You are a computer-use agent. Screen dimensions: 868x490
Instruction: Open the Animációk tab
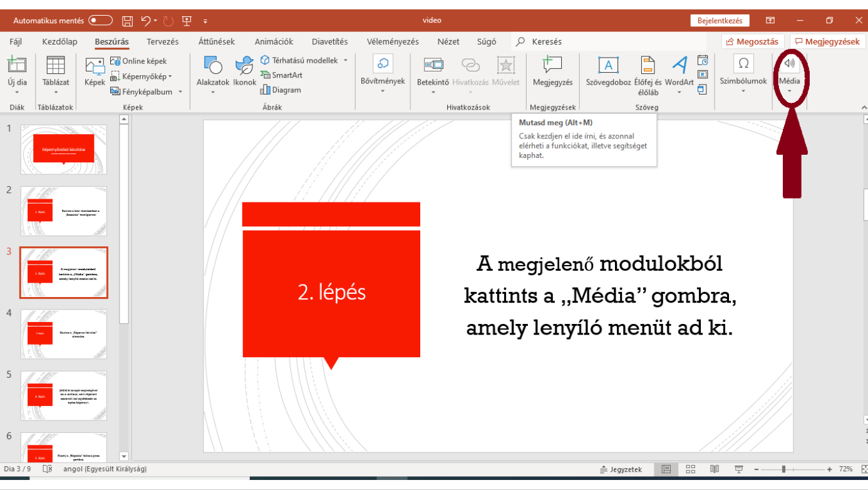pyautogui.click(x=274, y=41)
